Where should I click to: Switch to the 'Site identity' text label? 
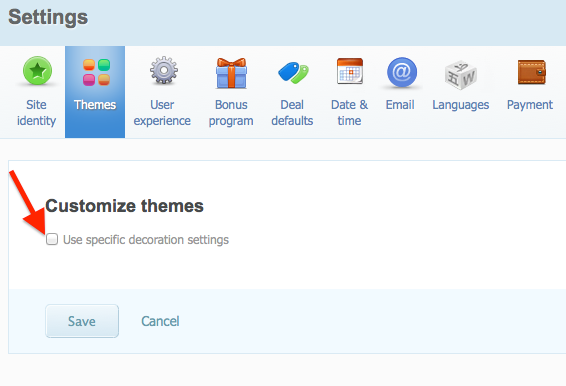[x=36, y=113]
